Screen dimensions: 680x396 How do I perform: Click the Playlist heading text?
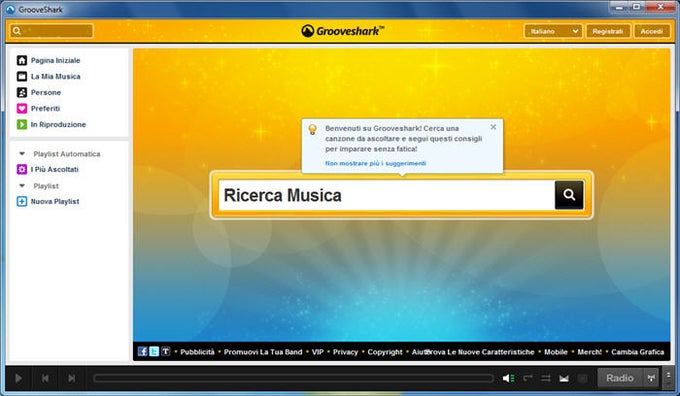46,186
